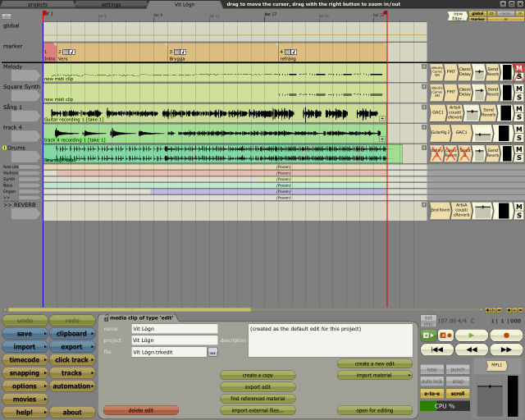Open the options menu
This screenshot has width=525, height=420.
[25, 386]
